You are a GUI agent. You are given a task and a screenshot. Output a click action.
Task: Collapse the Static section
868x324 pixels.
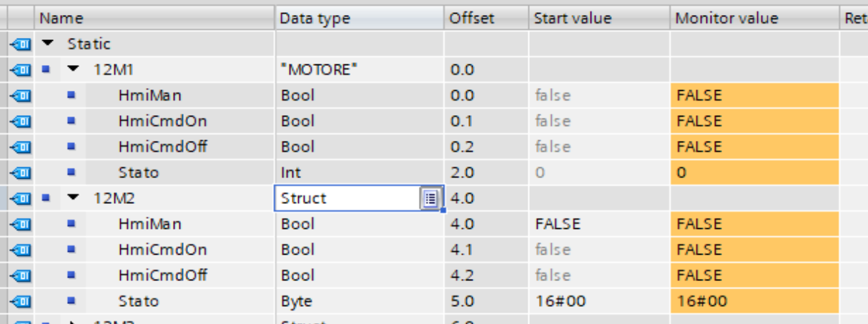(47, 44)
